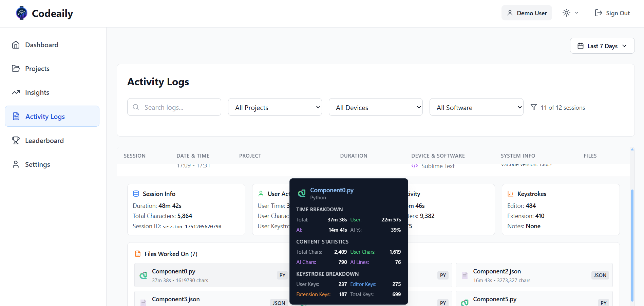This screenshot has height=306, width=644.
Task: Click the Notes: None text
Action: click(524, 226)
